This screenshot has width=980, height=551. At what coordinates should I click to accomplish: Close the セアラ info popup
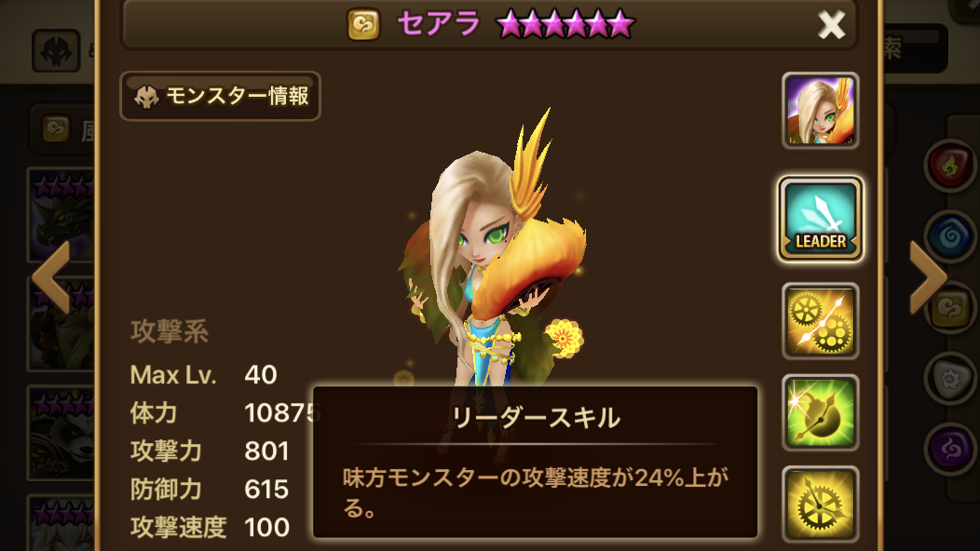coord(831,26)
